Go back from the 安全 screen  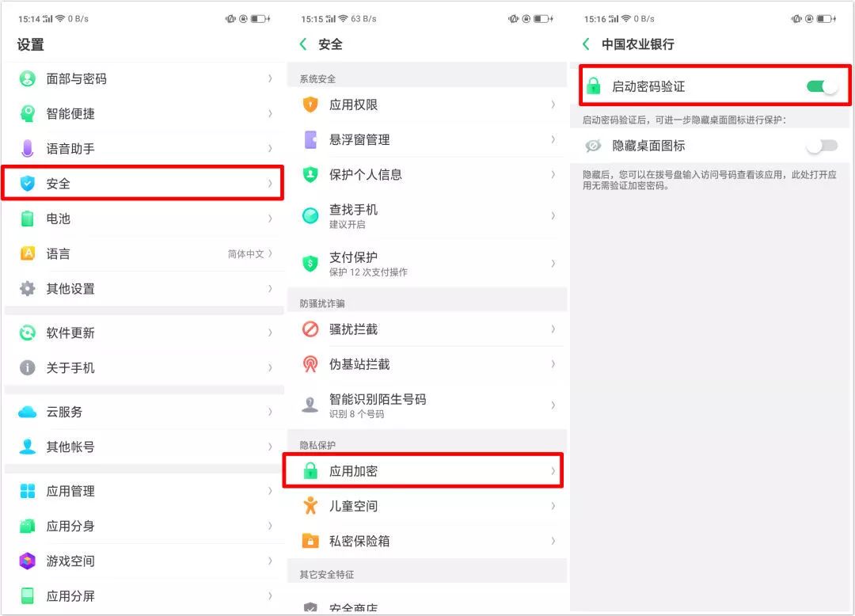[x=302, y=45]
